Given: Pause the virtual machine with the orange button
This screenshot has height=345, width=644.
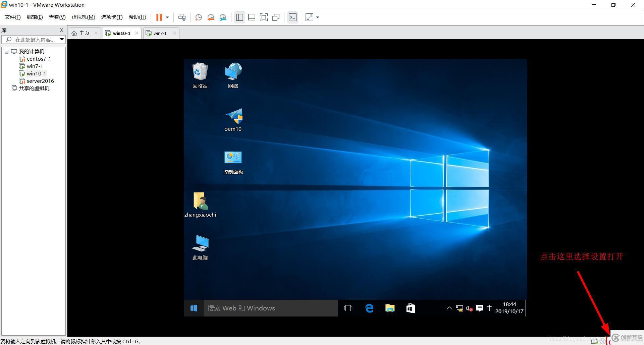Looking at the screenshot, I should tap(159, 17).
